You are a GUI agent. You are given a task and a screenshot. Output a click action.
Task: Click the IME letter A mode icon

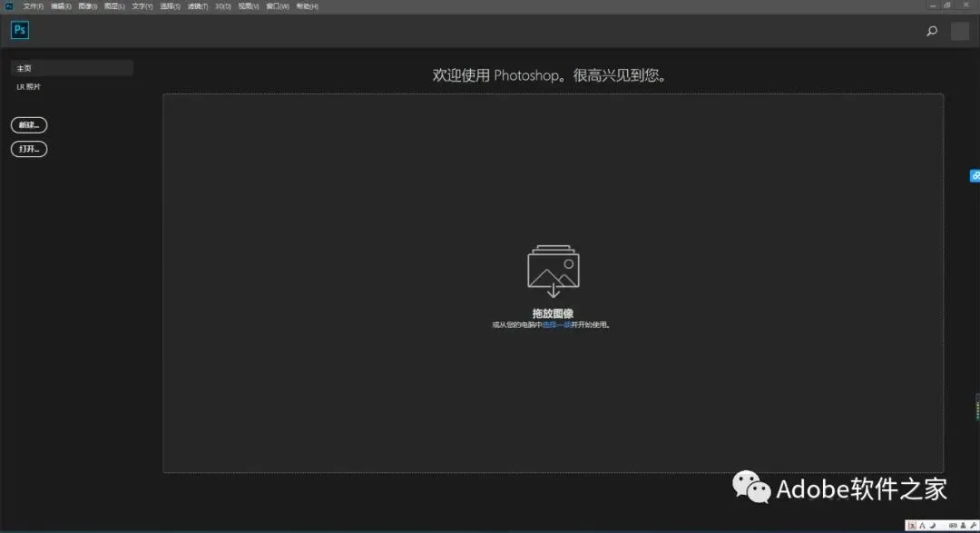tap(923, 526)
